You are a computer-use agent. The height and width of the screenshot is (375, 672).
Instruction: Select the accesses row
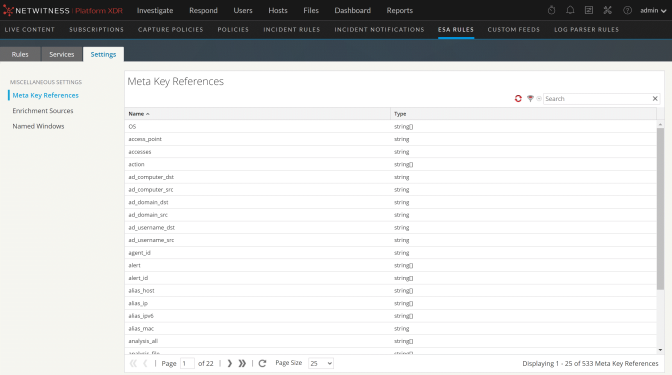(x=390, y=152)
